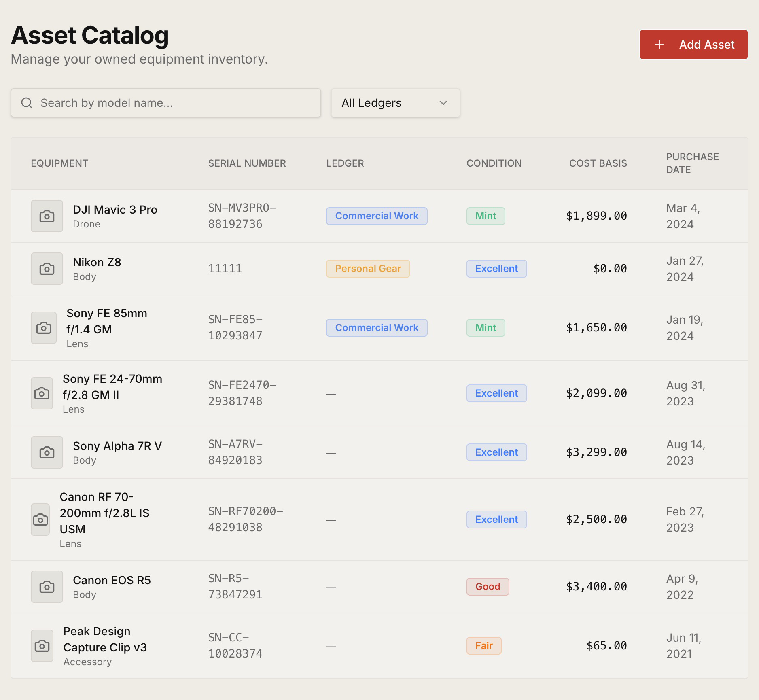The image size is (759, 700).
Task: Select Sony FE 85mm f/1.4 GM name
Action: pos(107,321)
